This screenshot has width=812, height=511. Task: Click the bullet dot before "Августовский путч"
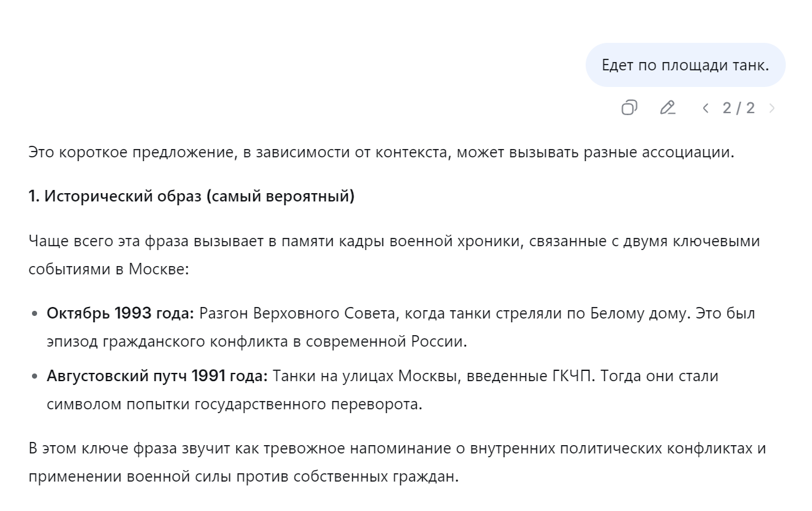(x=35, y=376)
